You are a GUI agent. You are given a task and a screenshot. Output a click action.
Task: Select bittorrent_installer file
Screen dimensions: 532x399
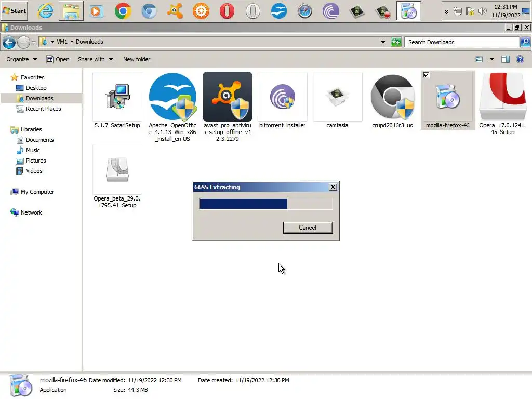282,100
